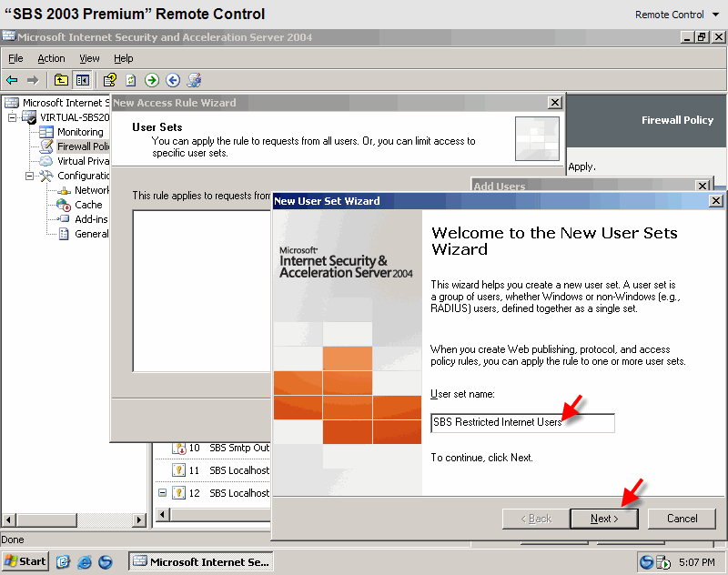The image size is (728, 575).
Task: Click rule 10 SBS Smtp Out icon
Action: tap(178, 448)
